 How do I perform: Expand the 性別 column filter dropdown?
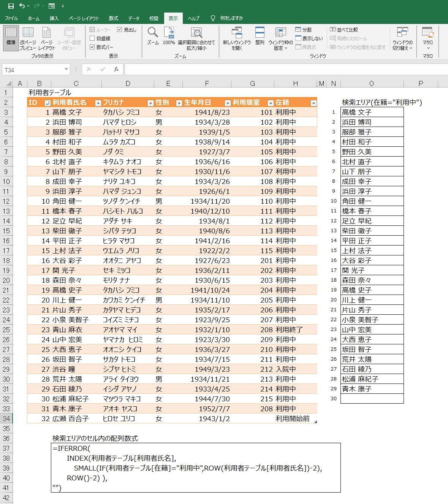(179, 103)
